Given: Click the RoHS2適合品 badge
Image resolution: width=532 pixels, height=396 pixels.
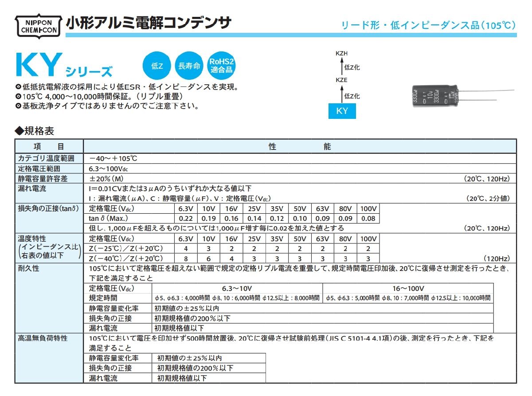Looking at the screenshot, I should point(220,65).
